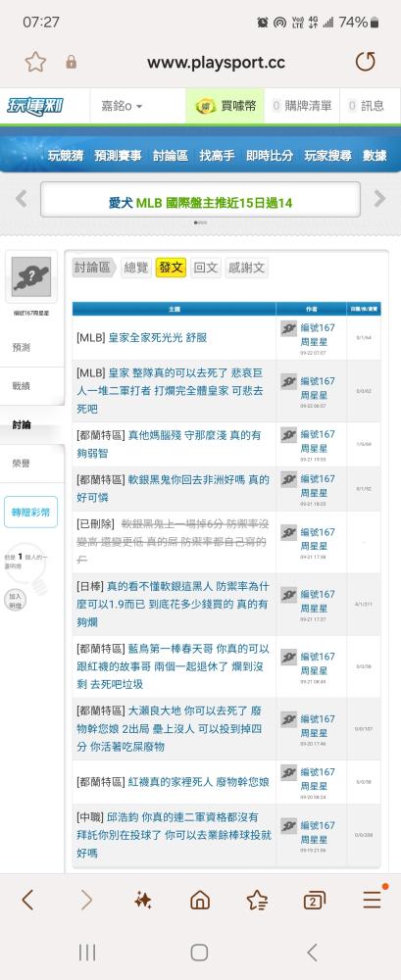Image resolution: width=401 pixels, height=980 pixels.
Task: Show next banner with right arrow
Action: point(379,199)
